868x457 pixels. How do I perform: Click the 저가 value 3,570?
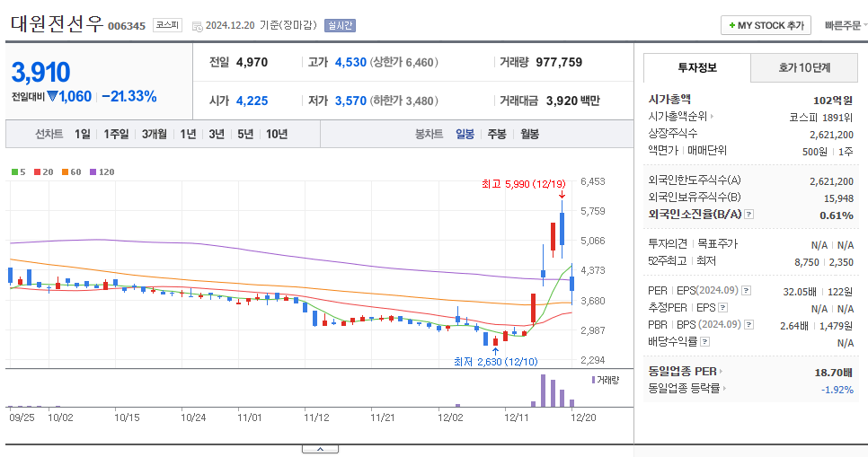tap(351, 101)
